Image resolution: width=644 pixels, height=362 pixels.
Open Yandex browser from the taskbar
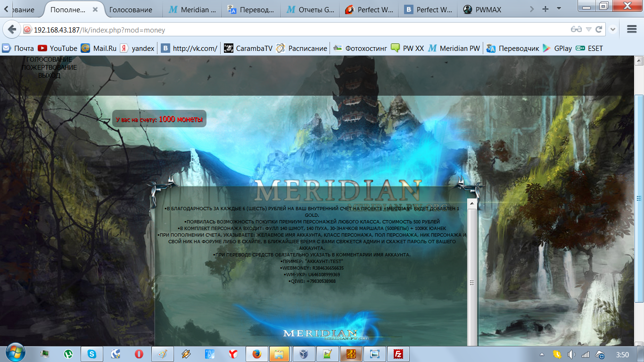click(233, 354)
